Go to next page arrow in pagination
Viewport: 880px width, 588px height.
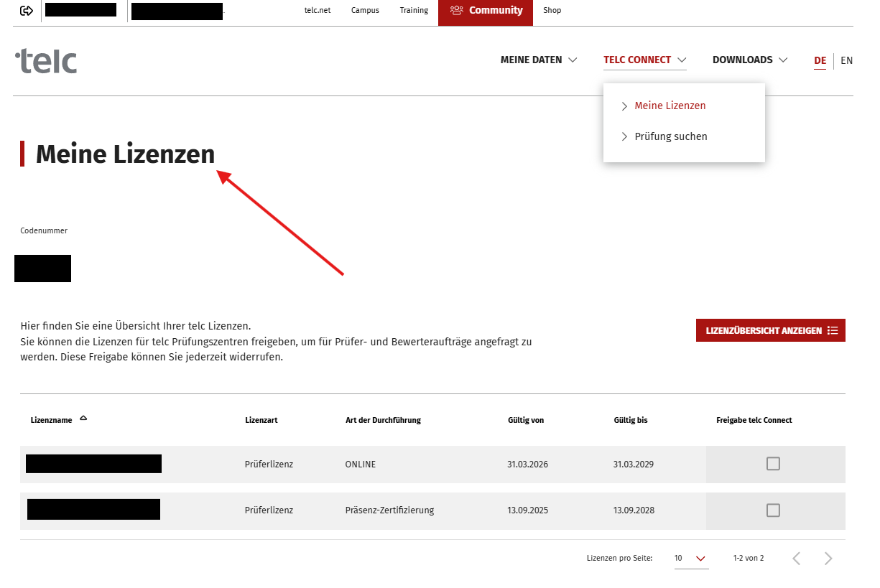coord(828,559)
